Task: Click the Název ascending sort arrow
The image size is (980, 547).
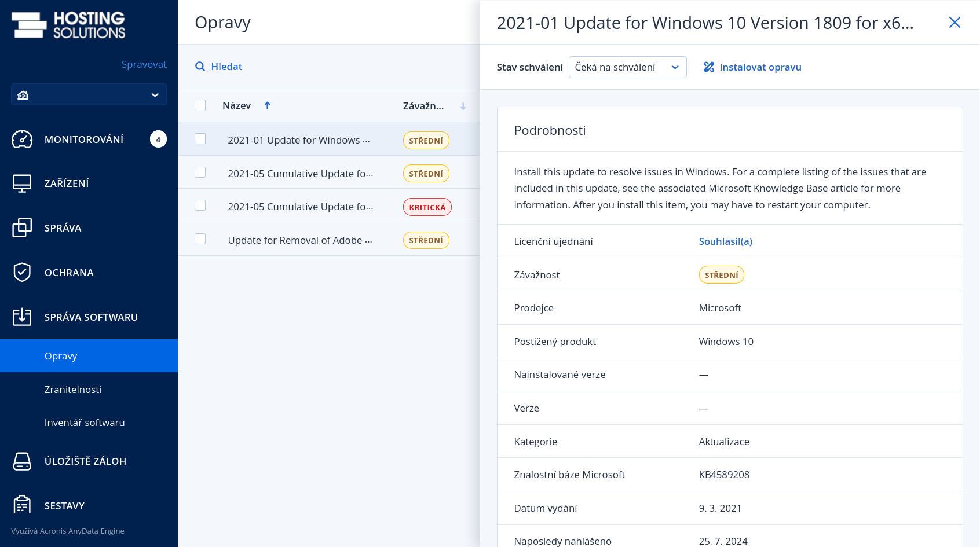Action: coord(267,105)
